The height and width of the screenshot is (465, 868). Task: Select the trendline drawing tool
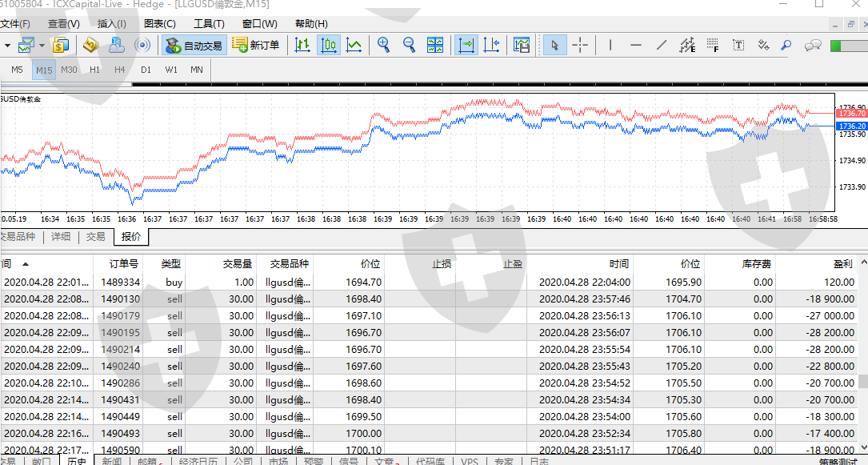point(662,45)
